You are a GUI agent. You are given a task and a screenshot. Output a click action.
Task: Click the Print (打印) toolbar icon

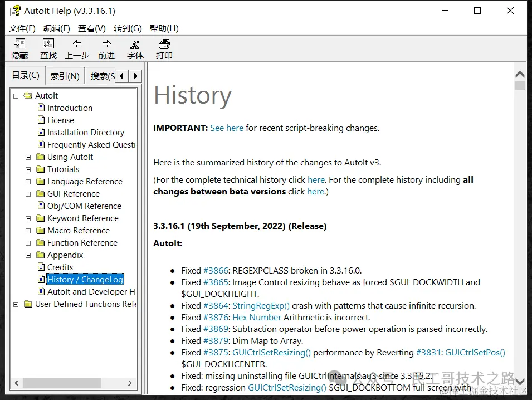(164, 44)
